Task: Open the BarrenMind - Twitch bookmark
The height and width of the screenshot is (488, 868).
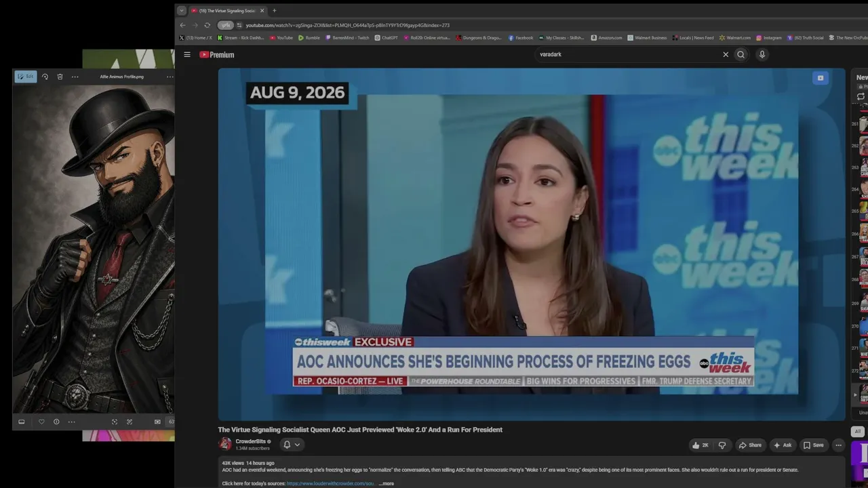Action: coord(347,38)
